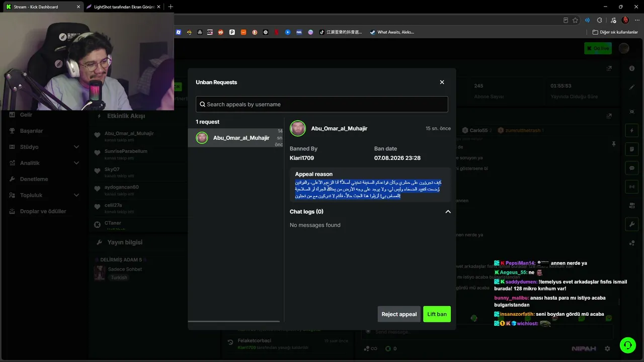This screenshot has height=362, width=644.
Task: Click the Stüdyo icon in the sidebar
Action: 12,147
